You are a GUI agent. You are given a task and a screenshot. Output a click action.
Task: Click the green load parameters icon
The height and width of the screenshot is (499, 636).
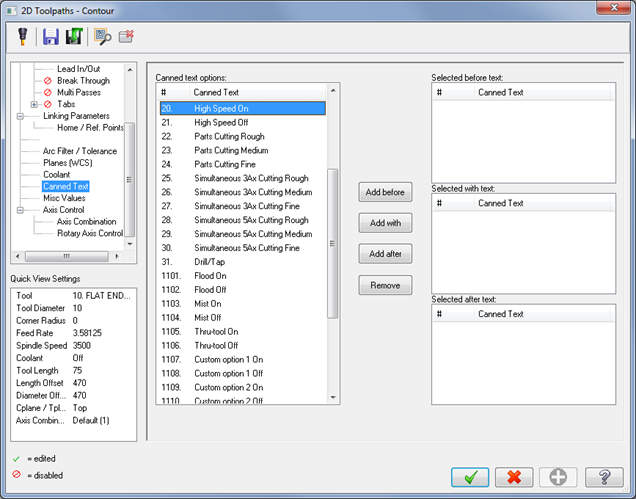click(x=74, y=36)
